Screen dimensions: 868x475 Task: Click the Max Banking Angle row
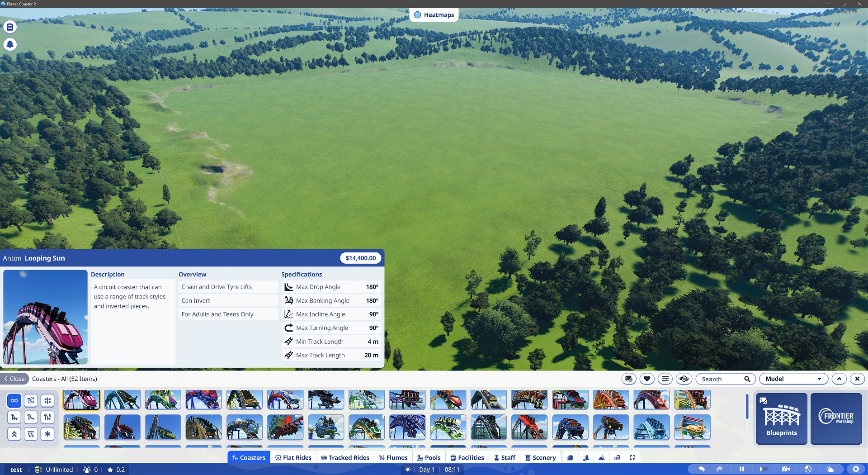pos(331,300)
